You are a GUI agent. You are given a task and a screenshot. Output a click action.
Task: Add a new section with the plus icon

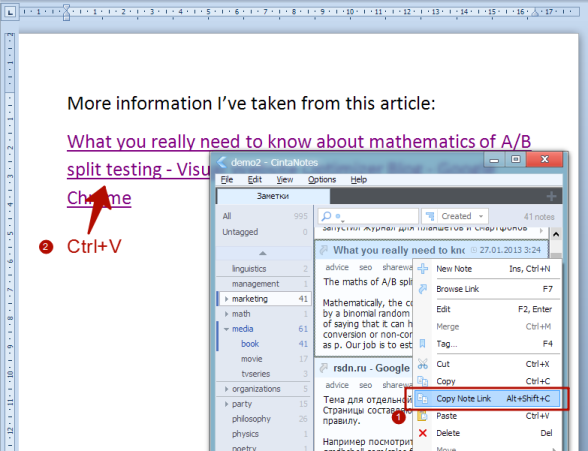pyautogui.click(x=551, y=196)
